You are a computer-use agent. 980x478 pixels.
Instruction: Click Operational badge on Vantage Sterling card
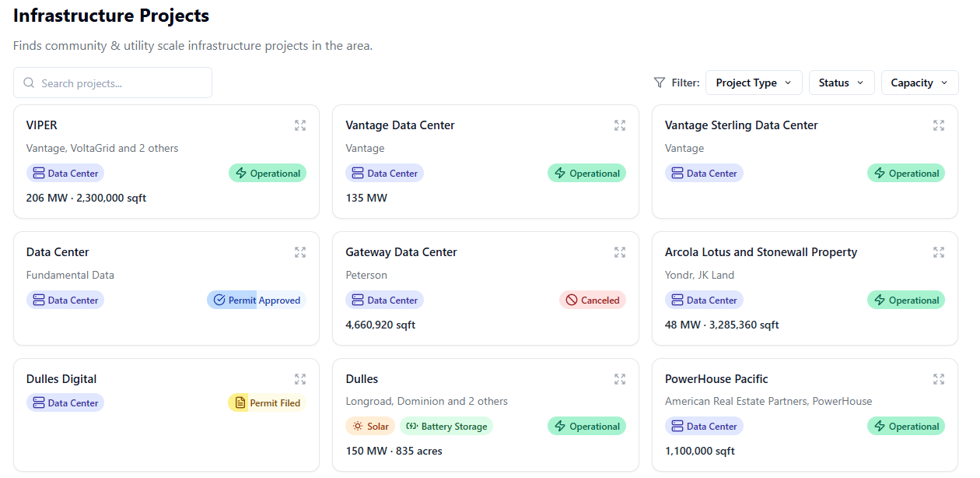point(906,173)
